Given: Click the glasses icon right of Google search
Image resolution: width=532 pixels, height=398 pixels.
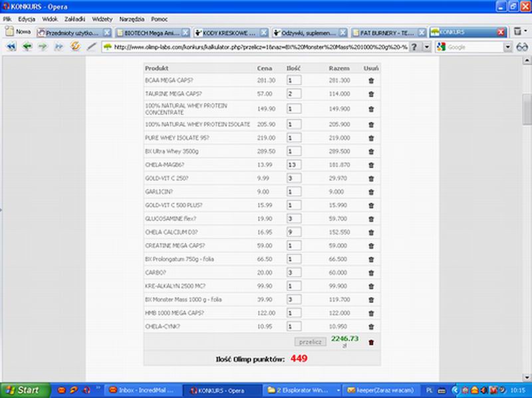Looking at the screenshot, I should [x=522, y=47].
